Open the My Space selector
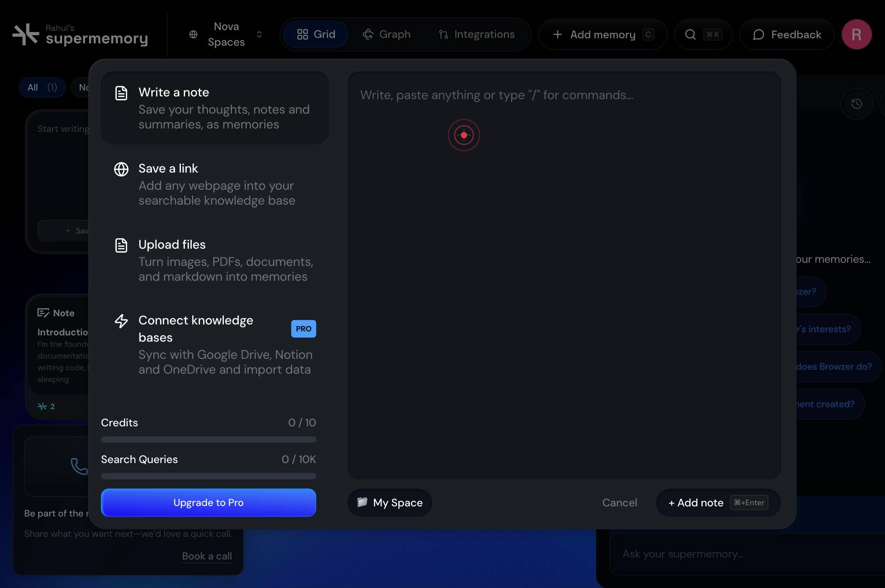Image resolution: width=885 pixels, height=588 pixels. (390, 502)
